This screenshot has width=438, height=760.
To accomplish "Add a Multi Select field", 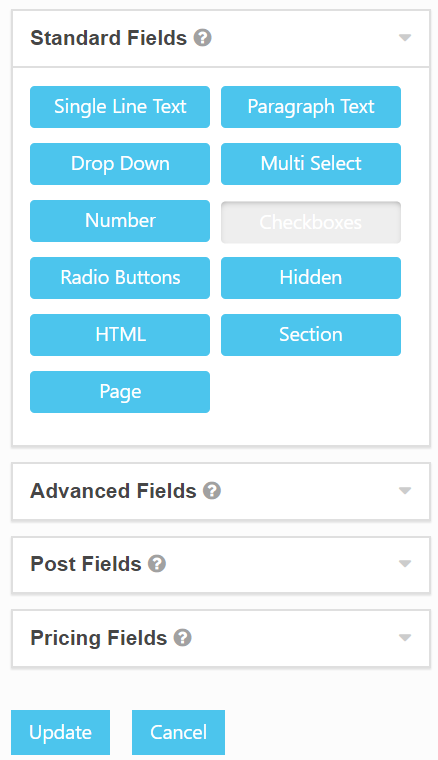I will coord(311,164).
